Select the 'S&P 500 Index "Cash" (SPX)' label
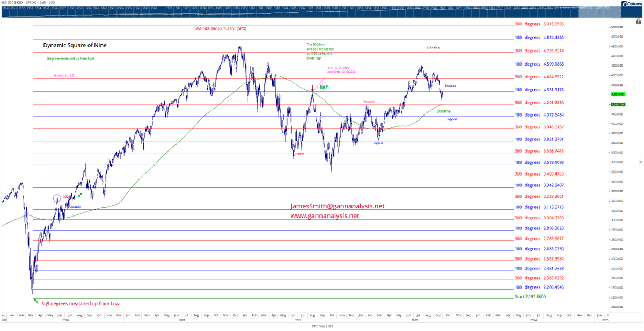 [220, 28]
